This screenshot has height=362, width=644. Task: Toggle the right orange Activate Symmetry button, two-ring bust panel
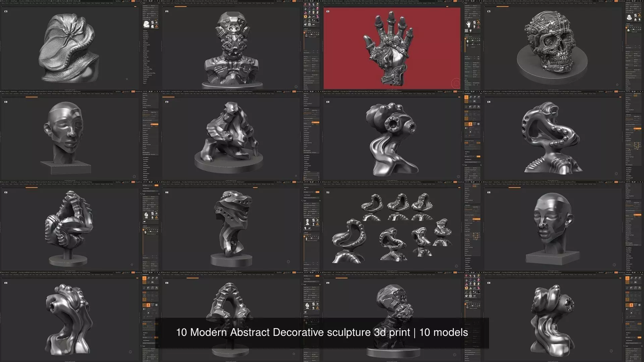[478, 143]
